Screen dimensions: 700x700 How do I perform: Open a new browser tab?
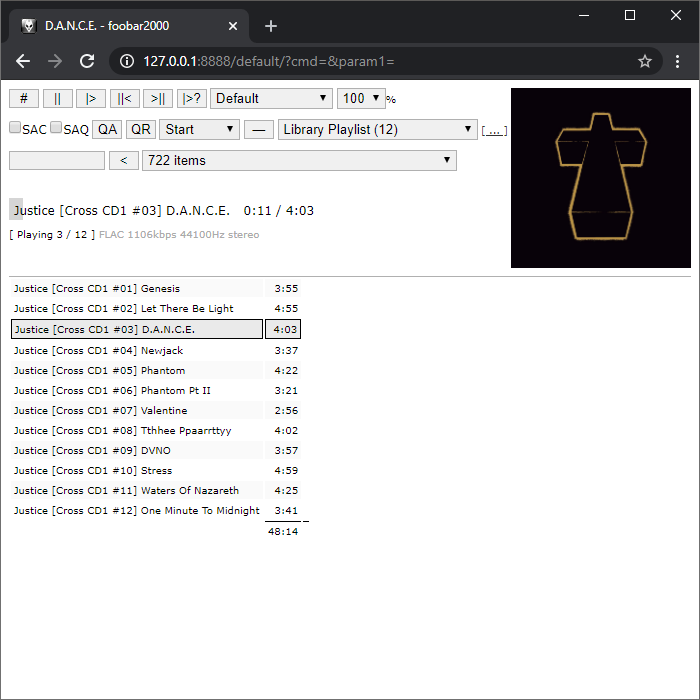click(x=270, y=26)
